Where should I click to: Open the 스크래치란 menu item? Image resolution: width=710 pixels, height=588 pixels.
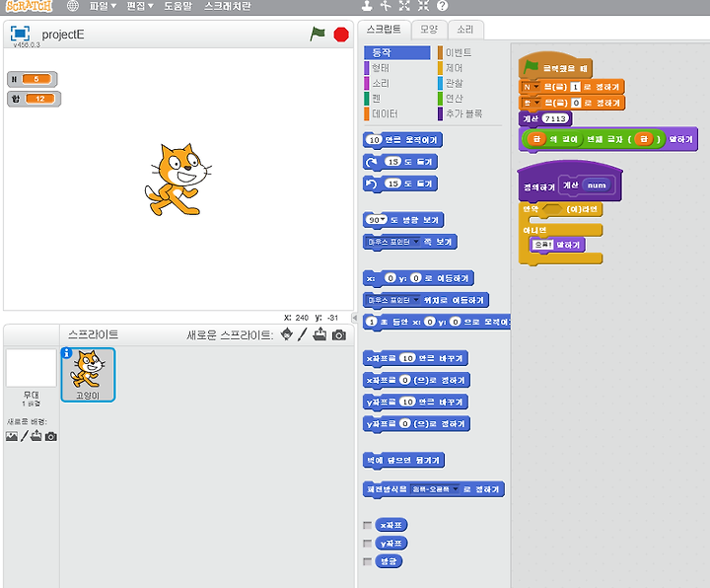228,6
